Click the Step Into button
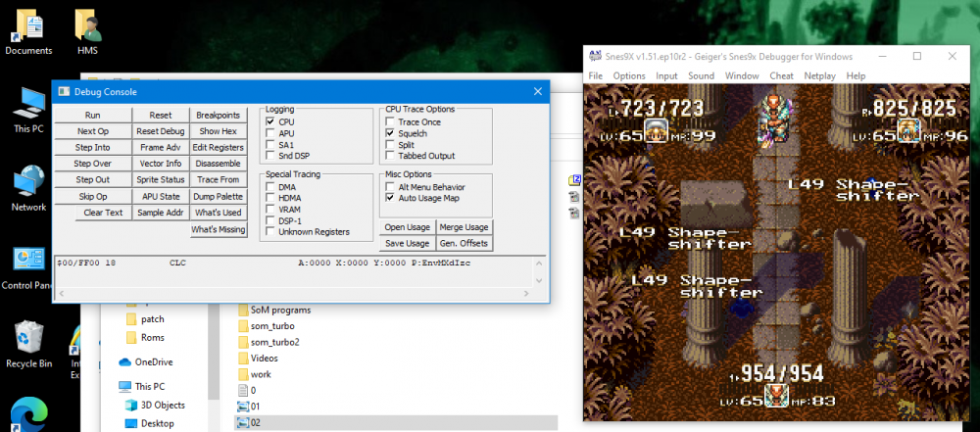980x432 pixels. tap(92, 148)
